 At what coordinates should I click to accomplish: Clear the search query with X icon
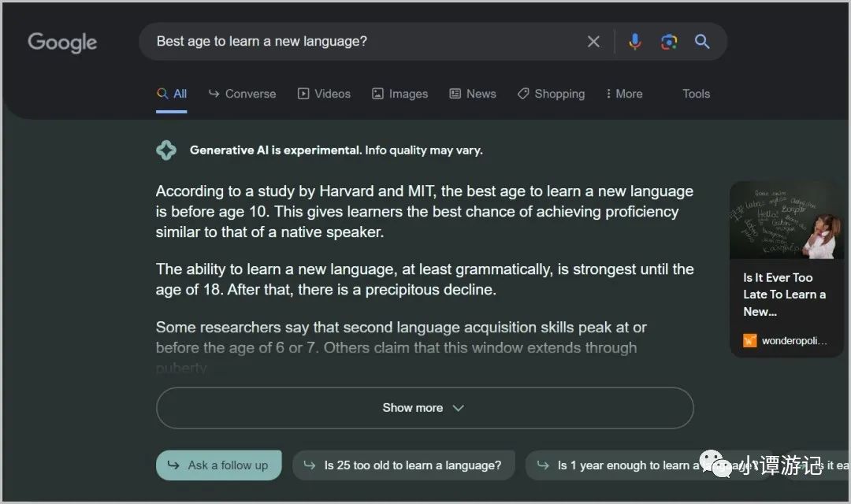pyautogui.click(x=593, y=41)
